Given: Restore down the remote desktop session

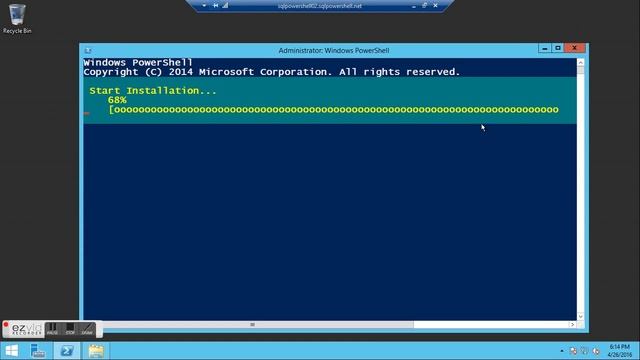Looking at the screenshot, I should click(x=424, y=6).
